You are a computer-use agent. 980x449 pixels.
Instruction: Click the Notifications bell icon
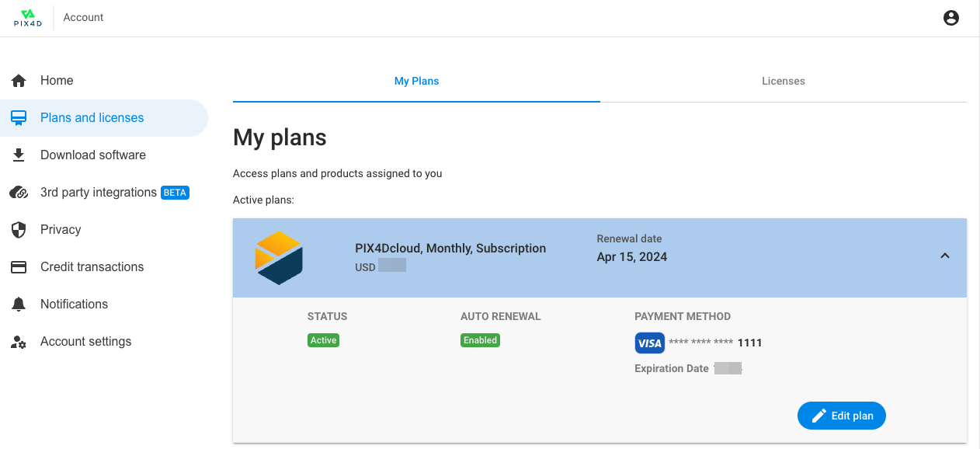click(x=19, y=305)
